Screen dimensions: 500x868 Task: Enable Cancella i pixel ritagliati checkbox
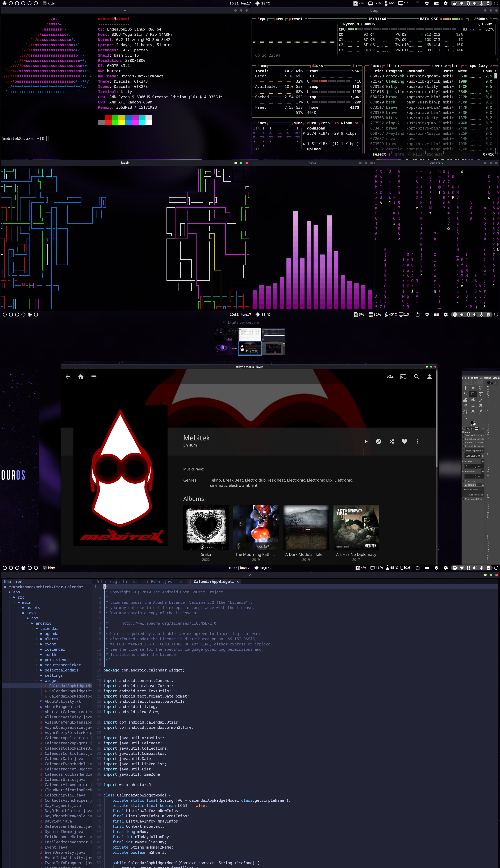click(x=464, y=439)
